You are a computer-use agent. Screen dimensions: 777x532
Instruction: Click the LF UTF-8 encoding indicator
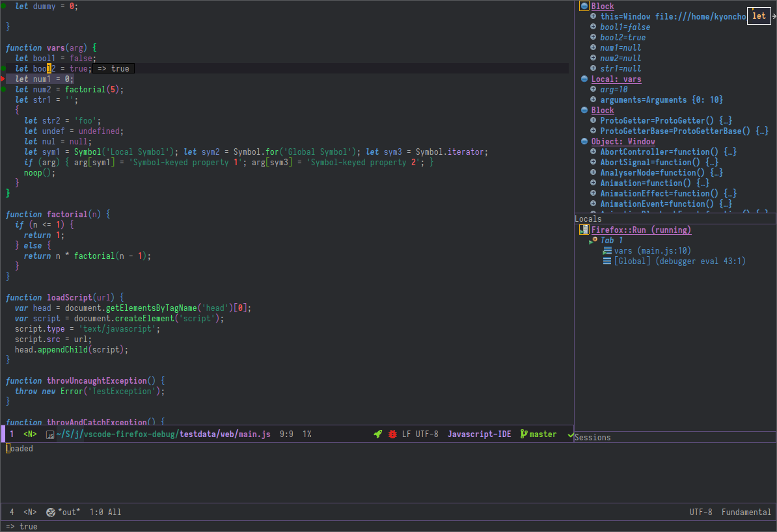tap(420, 434)
